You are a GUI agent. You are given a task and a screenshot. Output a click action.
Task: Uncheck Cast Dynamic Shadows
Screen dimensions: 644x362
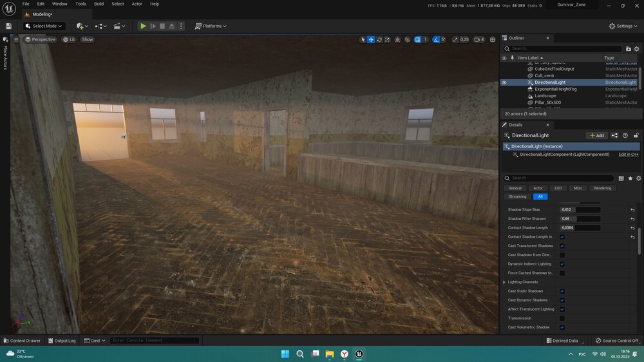pos(562,300)
